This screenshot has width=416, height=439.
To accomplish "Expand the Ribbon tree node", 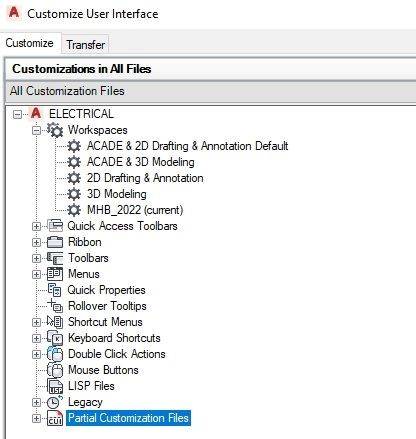I will 36,242.
